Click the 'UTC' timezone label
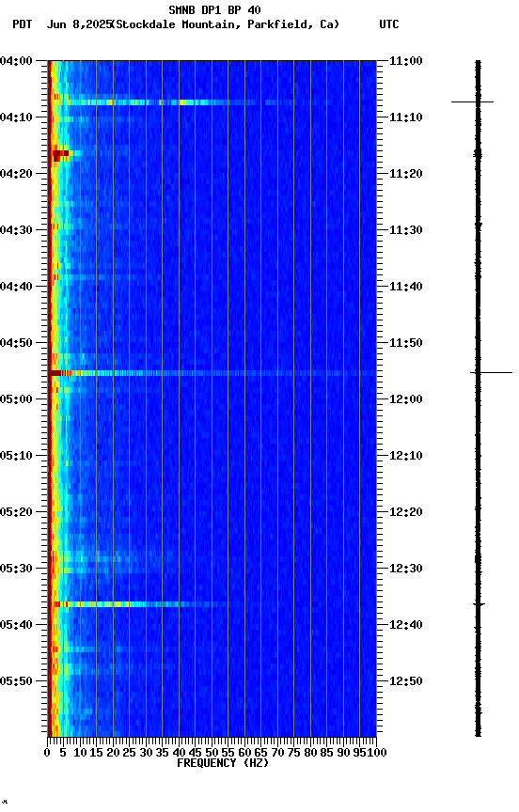This screenshot has width=519, height=812. [388, 24]
